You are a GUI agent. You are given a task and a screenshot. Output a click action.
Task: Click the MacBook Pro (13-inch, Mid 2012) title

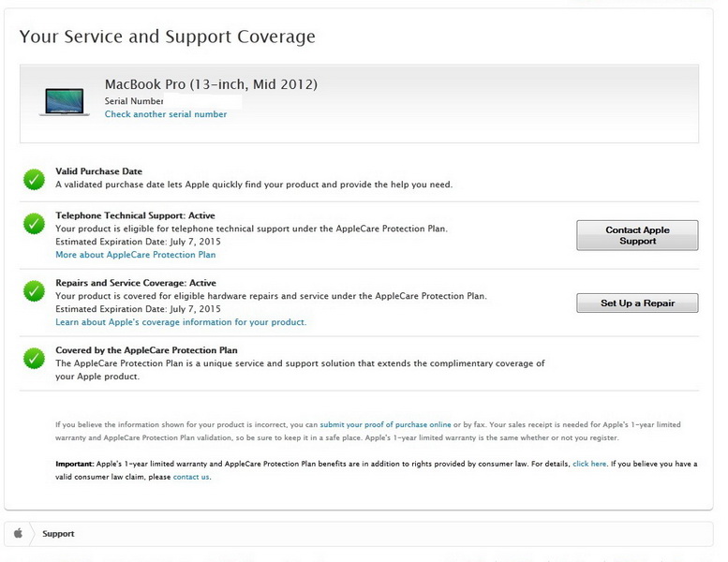(211, 84)
